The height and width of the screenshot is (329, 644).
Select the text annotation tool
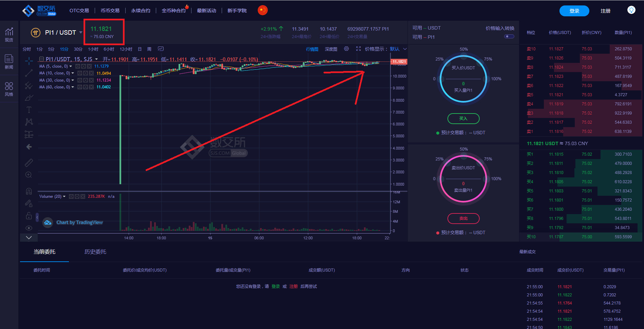pyautogui.click(x=29, y=110)
